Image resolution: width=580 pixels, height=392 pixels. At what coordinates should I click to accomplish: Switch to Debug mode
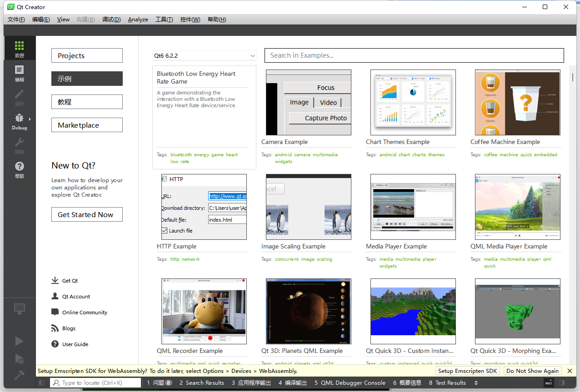click(19, 121)
